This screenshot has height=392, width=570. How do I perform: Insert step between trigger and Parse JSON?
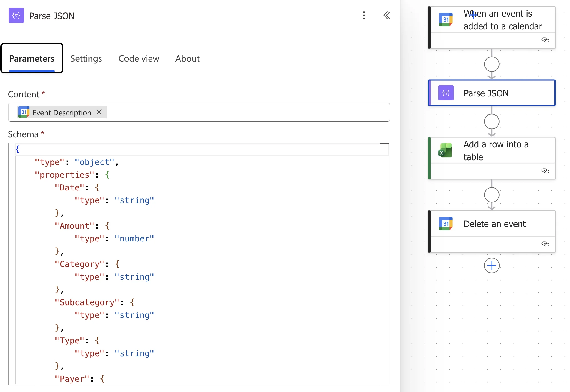click(x=492, y=64)
